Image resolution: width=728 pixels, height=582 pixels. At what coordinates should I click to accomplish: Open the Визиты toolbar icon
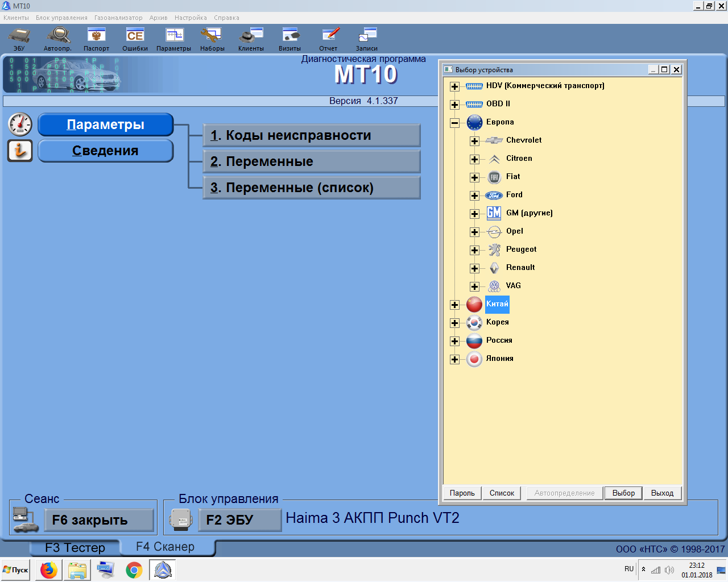pyautogui.click(x=289, y=39)
